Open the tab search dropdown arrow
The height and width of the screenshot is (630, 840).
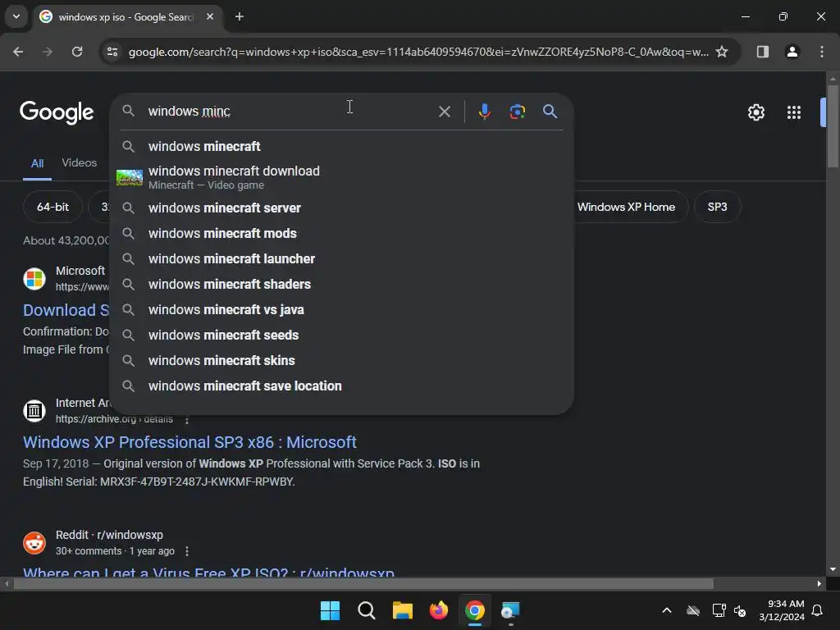16,16
